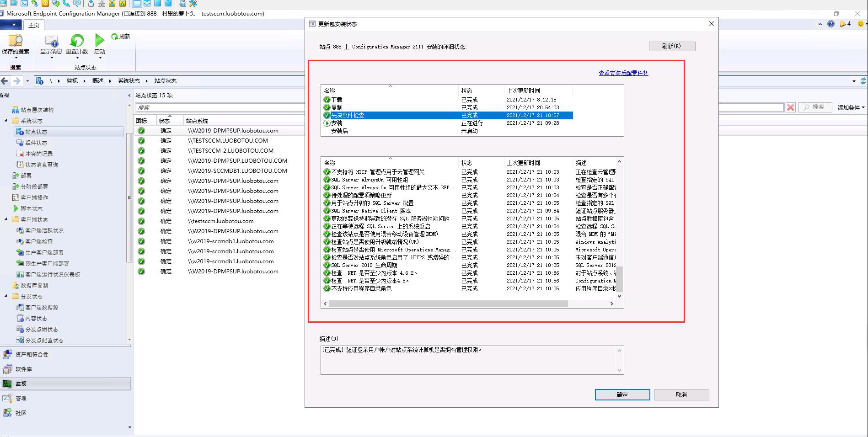Open the address bar history dropdown
Image resolution: width=868 pixels, height=437 pixels.
point(854,81)
